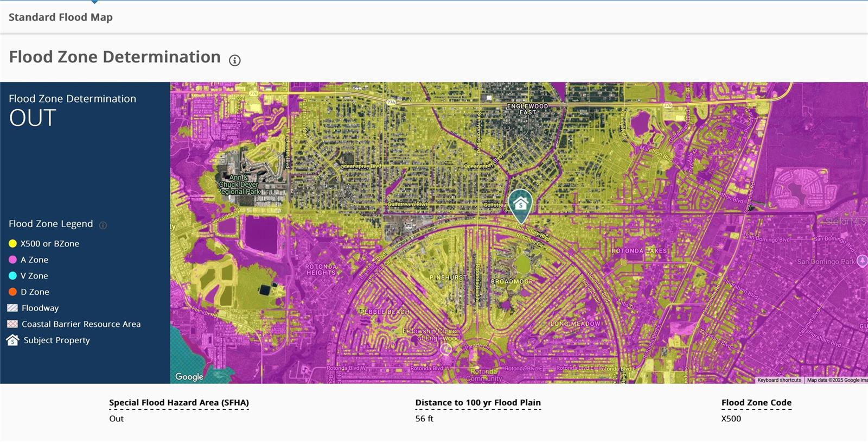Click the 'LONG MEADOW' map label

pyautogui.click(x=576, y=324)
